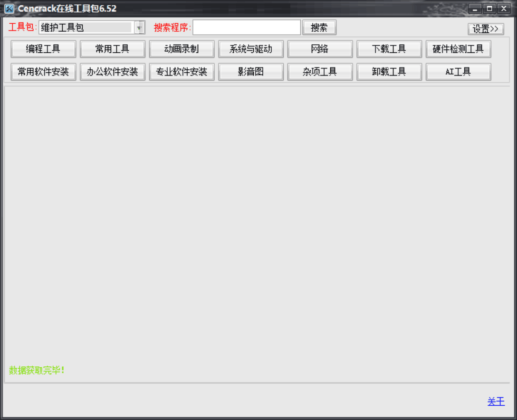The image size is (517, 420).
Task: Select the 动画录制 tools category
Action: click(x=182, y=48)
